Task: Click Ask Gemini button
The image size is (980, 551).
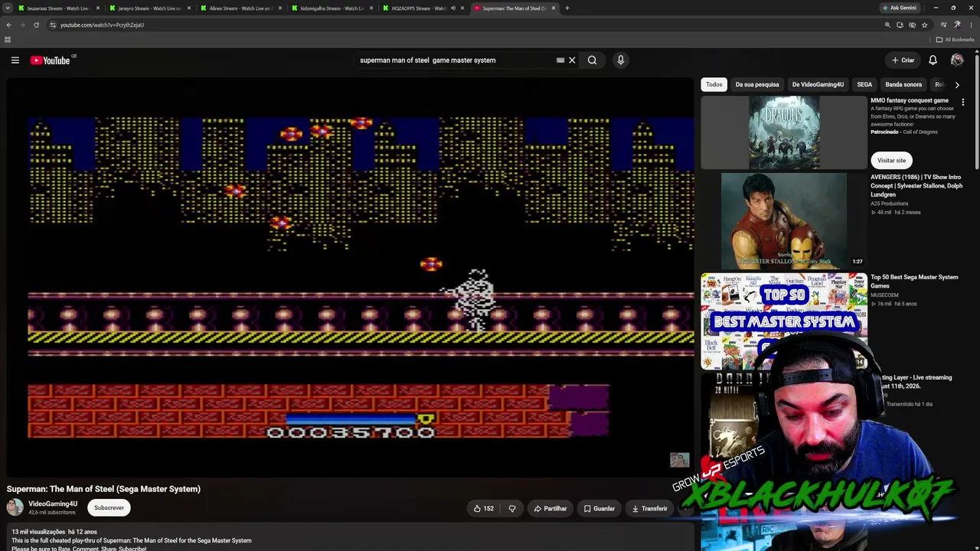Action: [900, 8]
